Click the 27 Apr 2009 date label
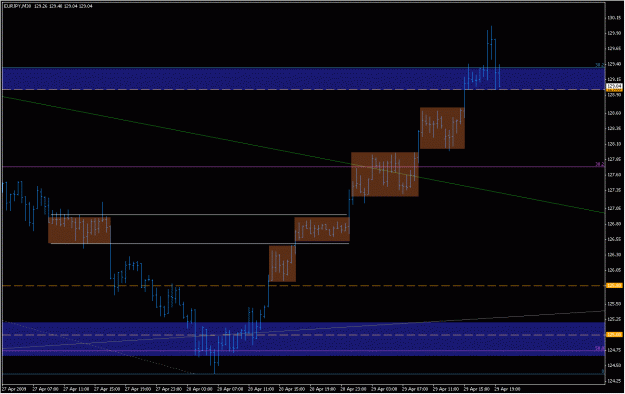 coord(14,389)
